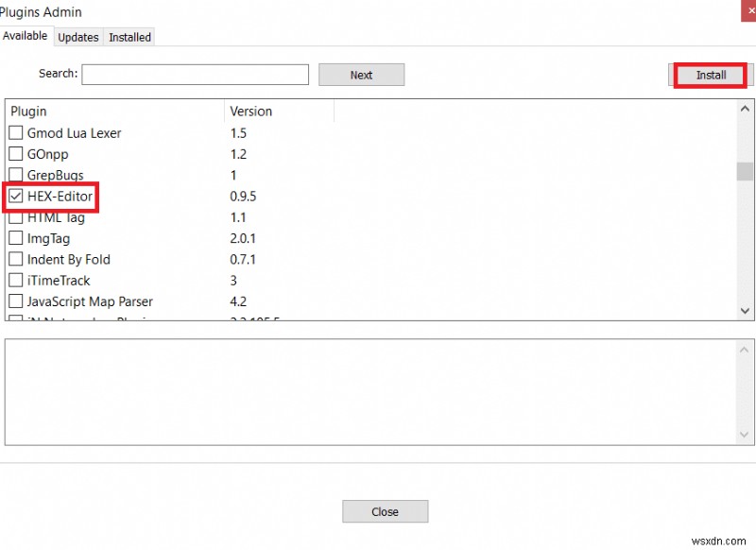Click version 0.9.5 of HEX-Editor
The width and height of the screenshot is (756, 550).
pos(243,197)
